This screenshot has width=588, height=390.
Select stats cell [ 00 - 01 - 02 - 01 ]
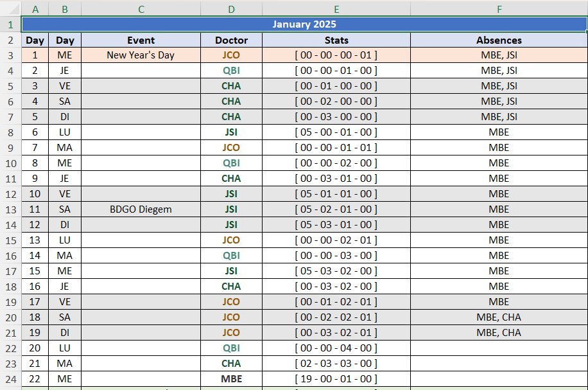336,302
